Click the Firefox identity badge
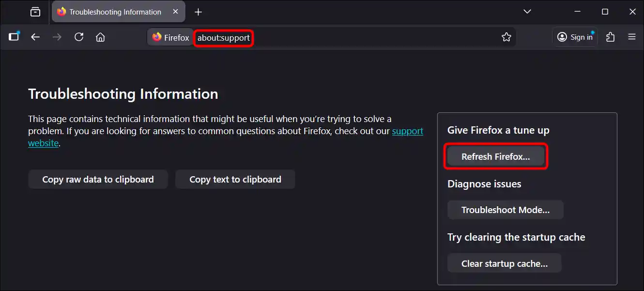Screen dimensions: 644x291 [x=170, y=37]
